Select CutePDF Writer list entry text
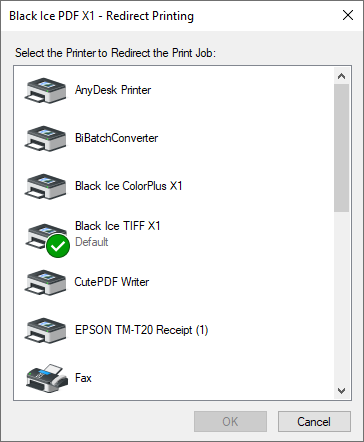The width and height of the screenshot is (364, 442). point(112,282)
